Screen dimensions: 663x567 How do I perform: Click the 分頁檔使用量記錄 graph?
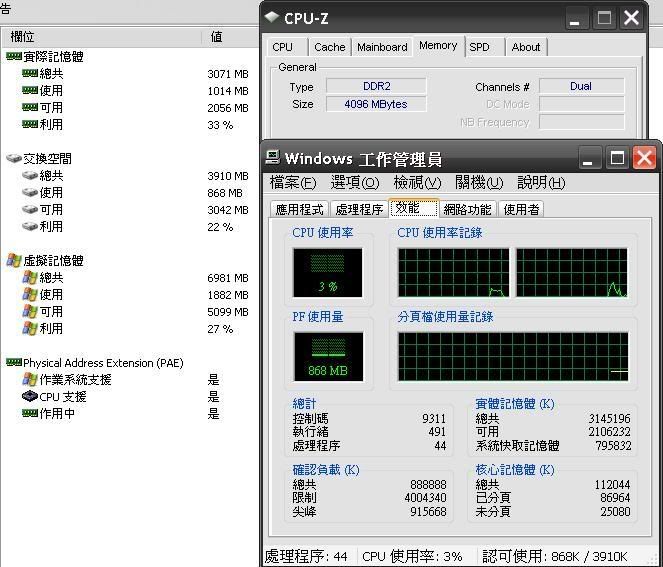tap(513, 356)
